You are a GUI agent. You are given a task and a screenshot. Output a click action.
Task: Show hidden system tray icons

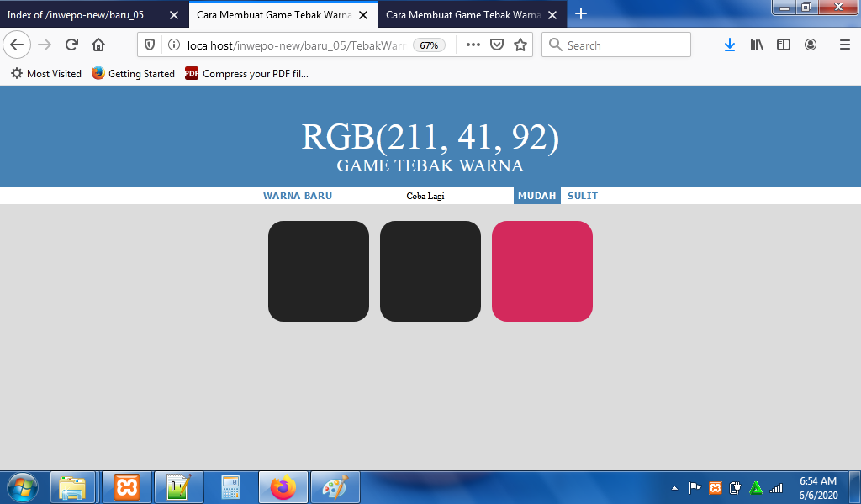[x=675, y=488]
